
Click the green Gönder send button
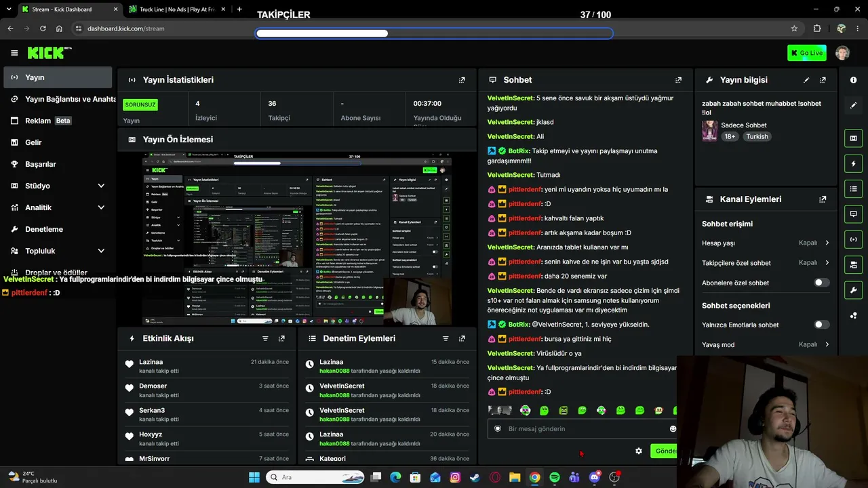[x=664, y=451]
